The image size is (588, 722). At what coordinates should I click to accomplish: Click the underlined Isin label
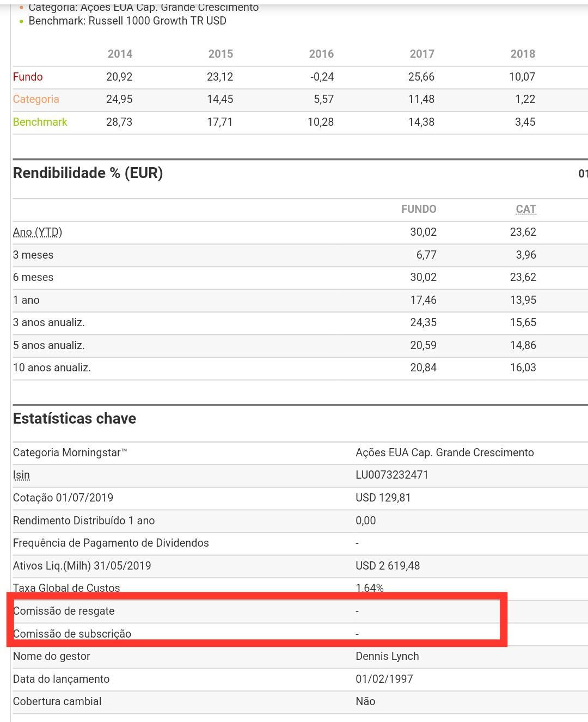21,475
